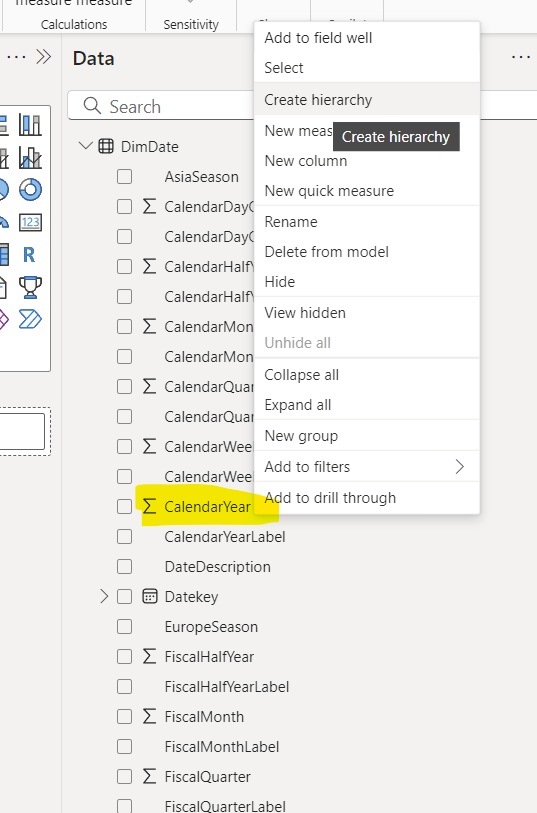Insert the R script visual
Image resolution: width=537 pixels, height=813 pixels.
[x=29, y=255]
